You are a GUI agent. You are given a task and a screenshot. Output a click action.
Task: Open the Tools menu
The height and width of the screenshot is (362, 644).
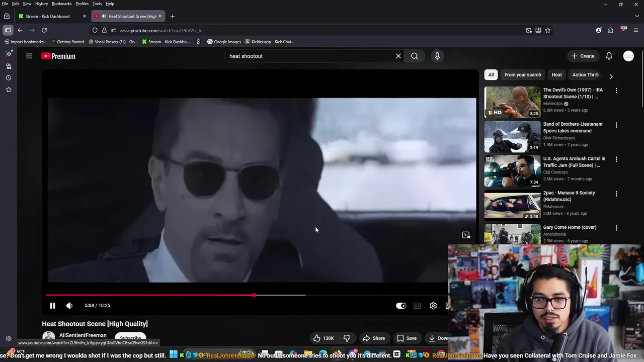tap(97, 4)
